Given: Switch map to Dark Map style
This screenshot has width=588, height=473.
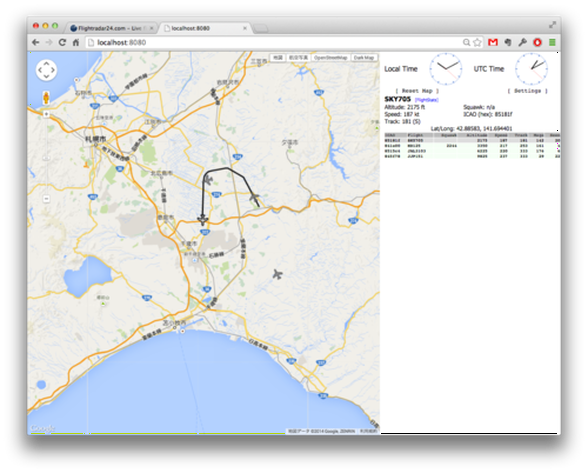Looking at the screenshot, I should pos(364,58).
